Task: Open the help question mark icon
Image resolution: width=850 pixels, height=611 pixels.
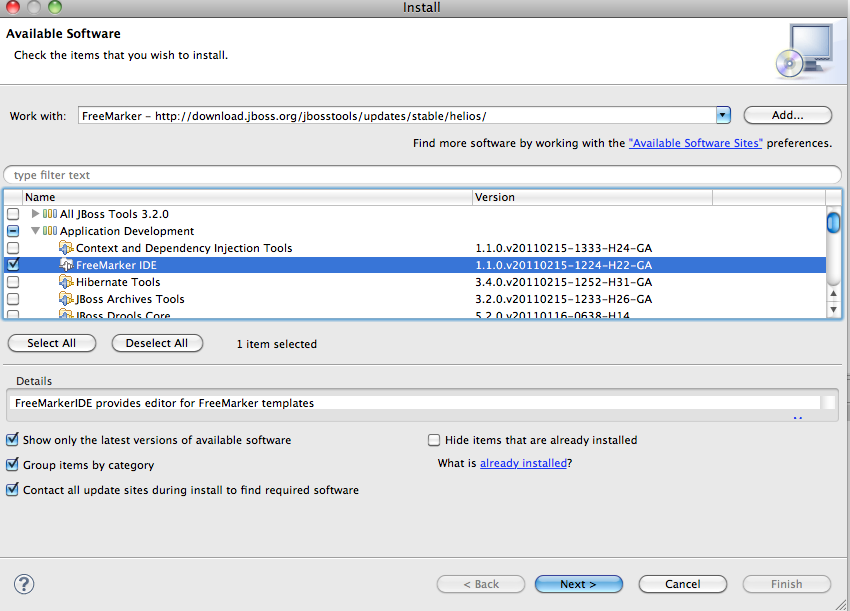Action: point(24,584)
